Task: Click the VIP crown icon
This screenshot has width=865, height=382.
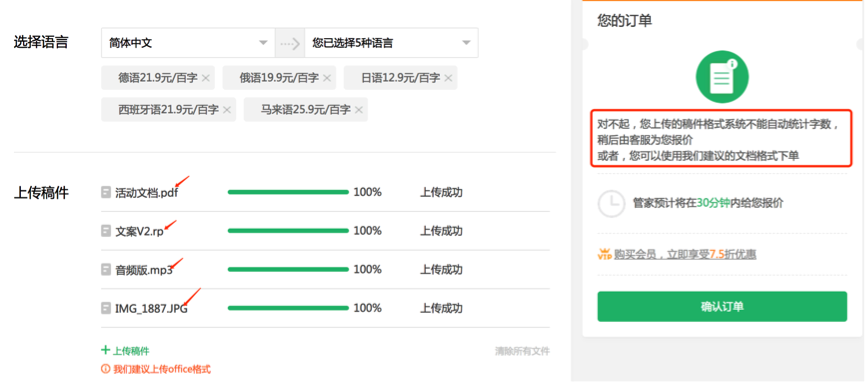Action: pyautogui.click(x=605, y=254)
